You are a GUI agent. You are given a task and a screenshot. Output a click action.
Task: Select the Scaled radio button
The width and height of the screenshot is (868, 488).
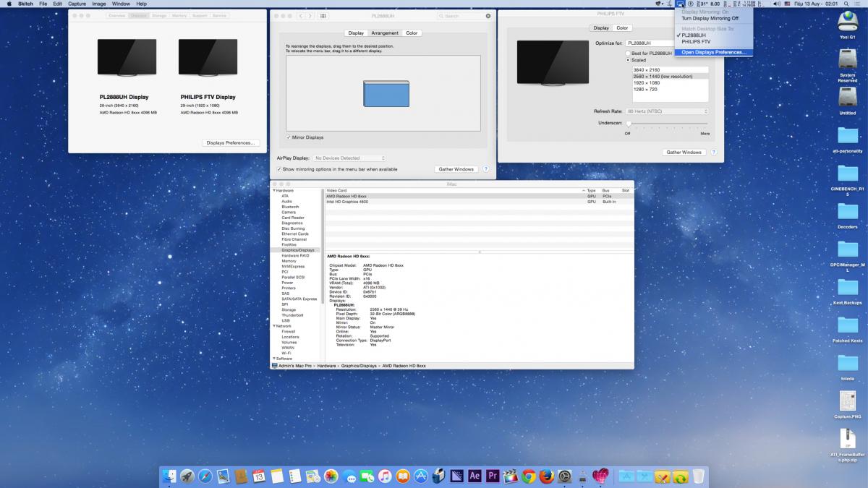click(628, 60)
